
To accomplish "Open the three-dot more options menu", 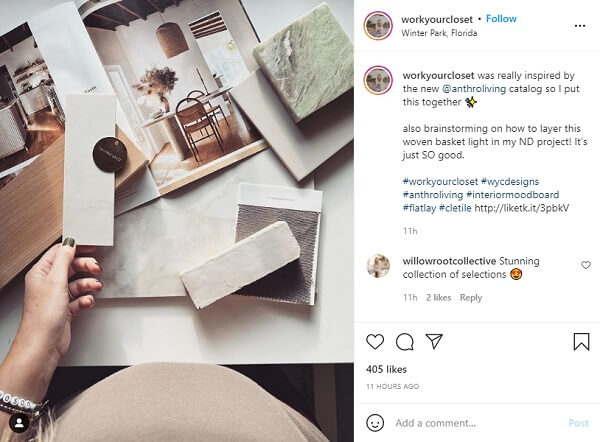I will point(580,26).
